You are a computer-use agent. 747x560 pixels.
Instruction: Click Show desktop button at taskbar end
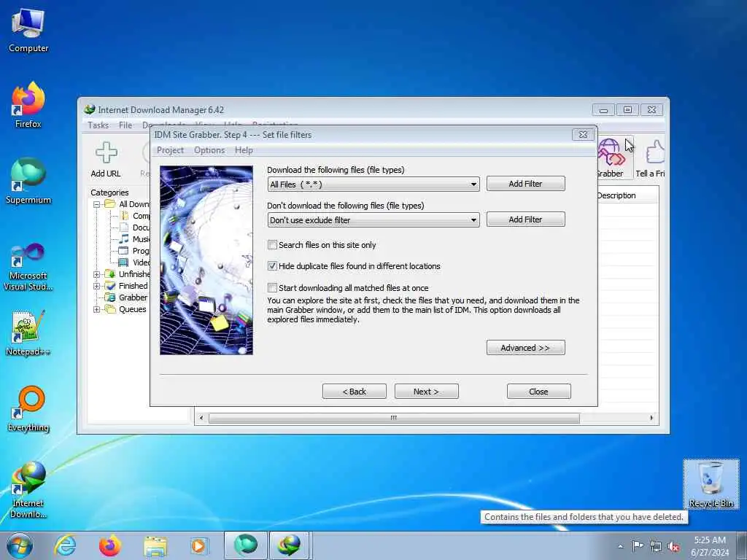[742, 545]
